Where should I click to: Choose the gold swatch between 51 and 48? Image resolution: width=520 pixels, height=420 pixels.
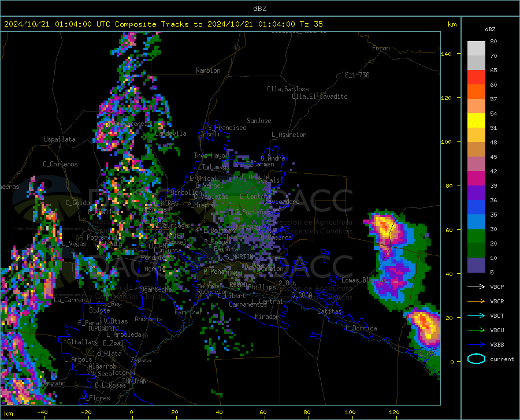[x=476, y=135]
